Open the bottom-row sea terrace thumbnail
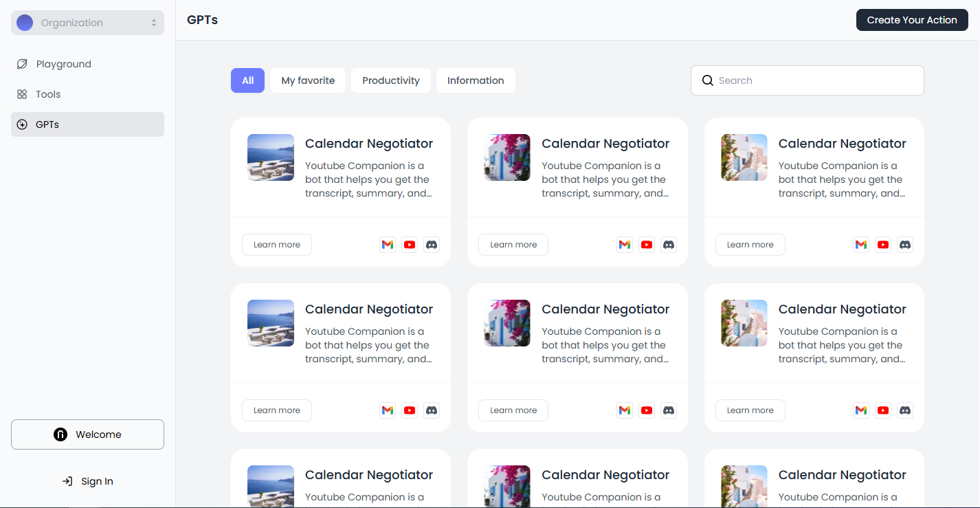The height and width of the screenshot is (508, 980). (271, 487)
